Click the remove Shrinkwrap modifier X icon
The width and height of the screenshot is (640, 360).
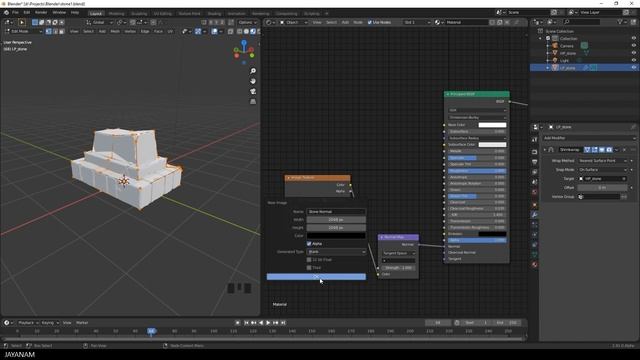pos(624,150)
